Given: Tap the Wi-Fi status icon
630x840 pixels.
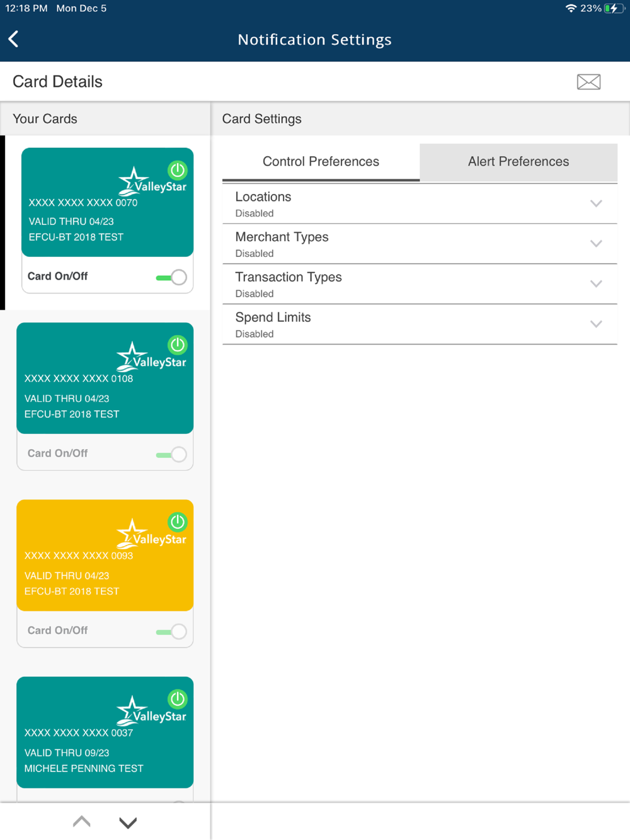Looking at the screenshot, I should [571, 8].
